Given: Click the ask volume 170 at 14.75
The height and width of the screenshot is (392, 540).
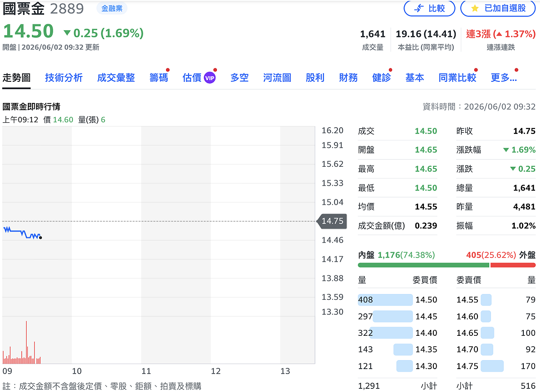Looking at the screenshot, I should tap(528, 366).
